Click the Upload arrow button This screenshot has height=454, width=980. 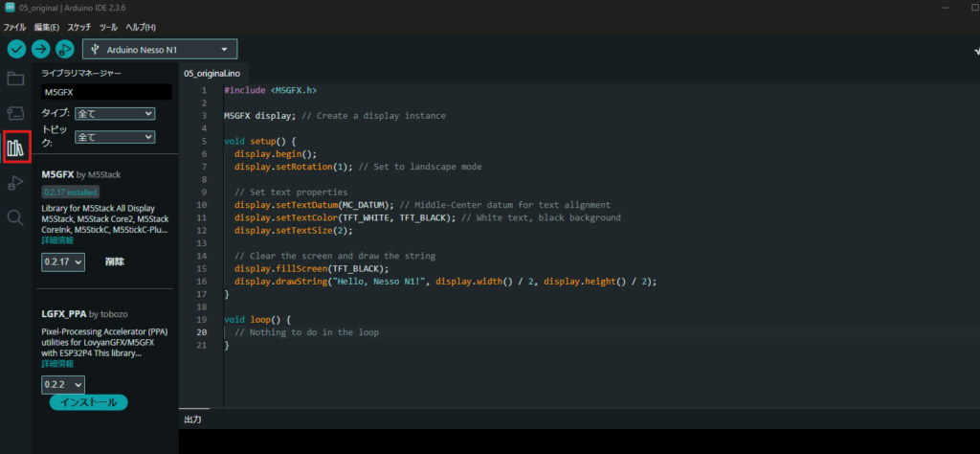[41, 49]
